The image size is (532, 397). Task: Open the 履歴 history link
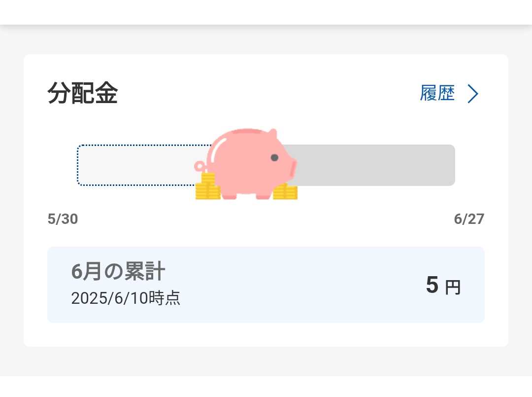(437, 93)
